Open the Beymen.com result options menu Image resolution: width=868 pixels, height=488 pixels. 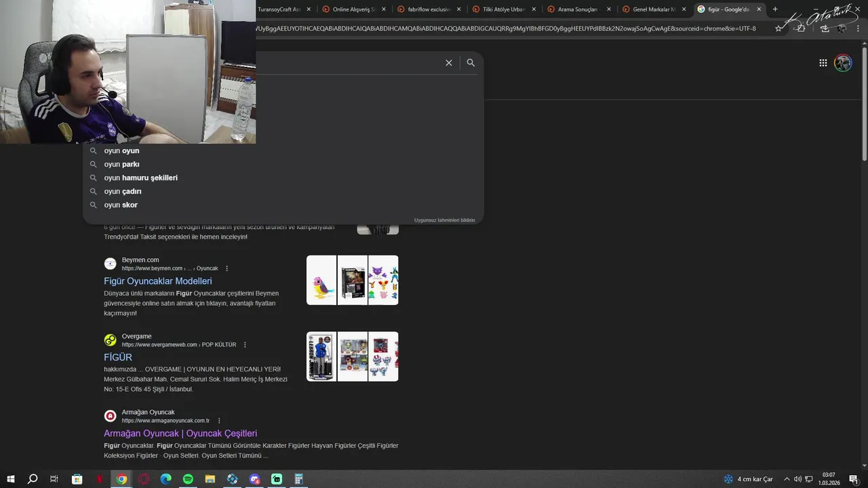click(x=226, y=268)
